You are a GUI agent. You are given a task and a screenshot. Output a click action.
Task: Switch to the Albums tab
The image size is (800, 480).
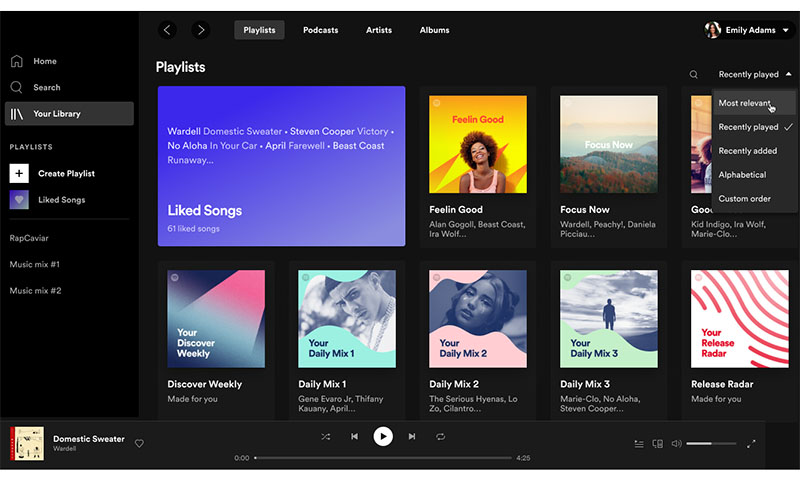(x=434, y=30)
